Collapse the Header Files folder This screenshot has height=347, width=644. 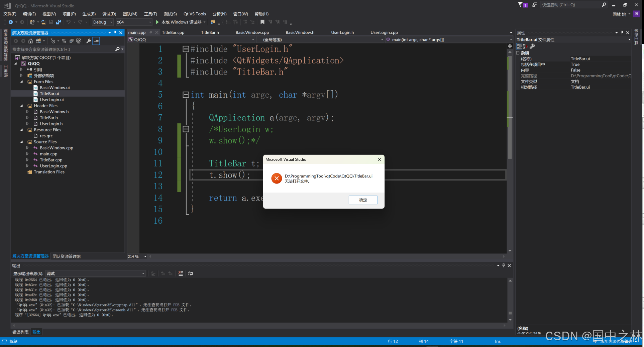click(x=22, y=106)
